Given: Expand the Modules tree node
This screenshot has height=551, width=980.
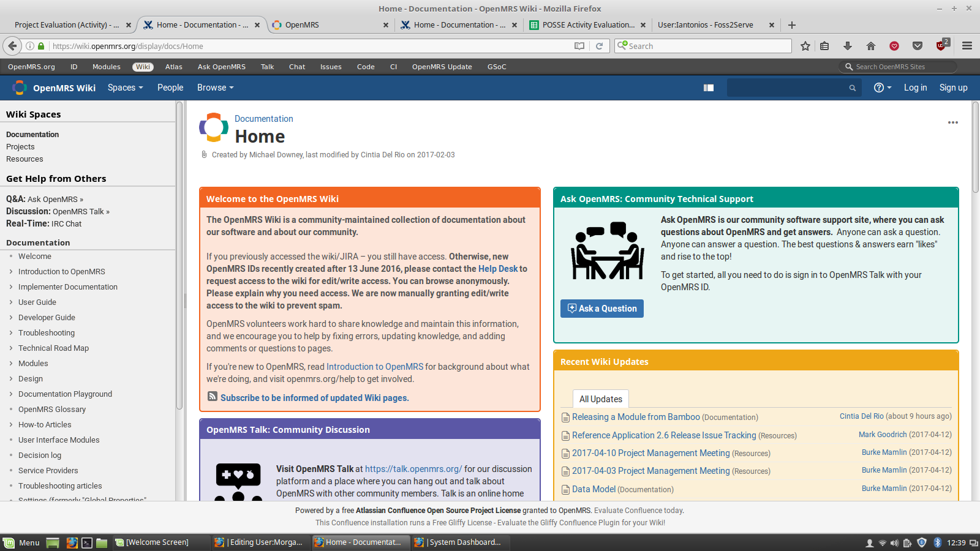Looking at the screenshot, I should (11, 363).
